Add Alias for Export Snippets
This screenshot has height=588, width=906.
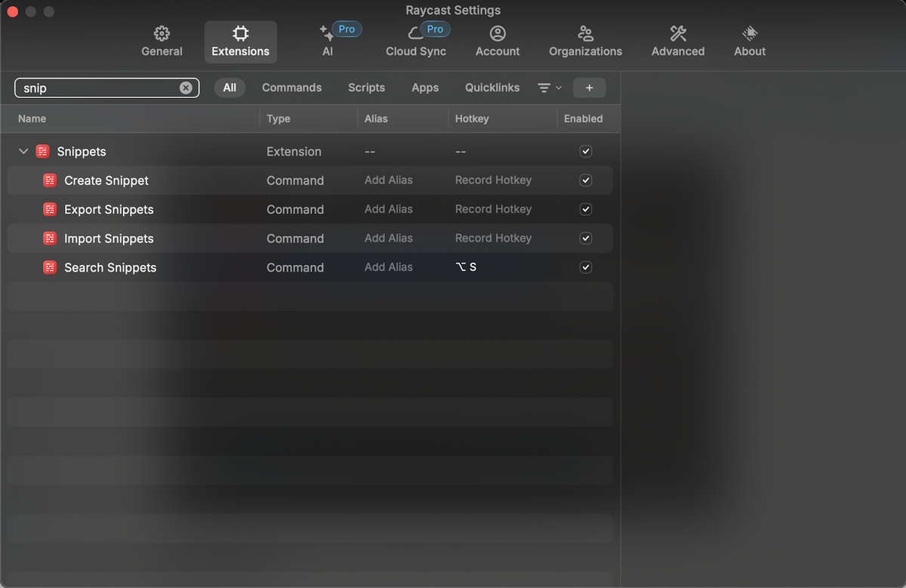point(389,209)
